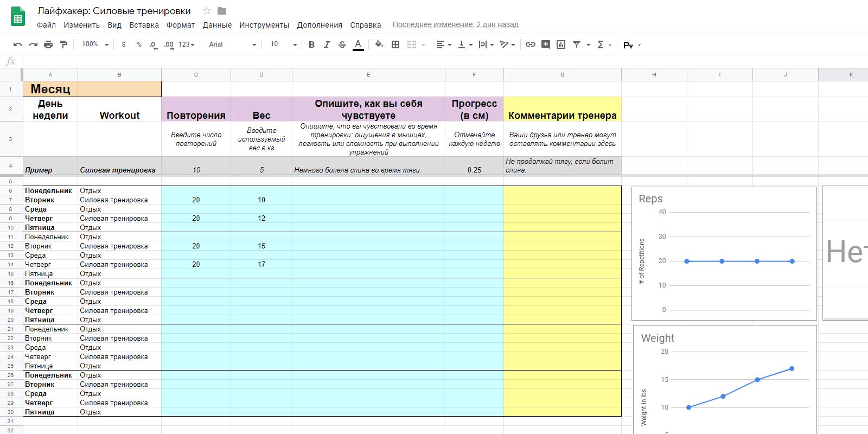Screen dimensions: 868x434
Task: Toggle bold formatting
Action: coord(311,44)
